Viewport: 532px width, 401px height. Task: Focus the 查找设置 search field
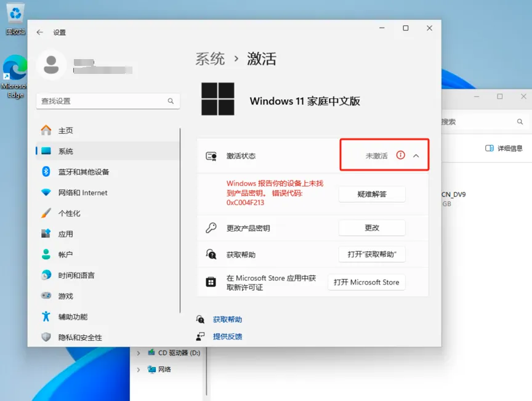[108, 101]
